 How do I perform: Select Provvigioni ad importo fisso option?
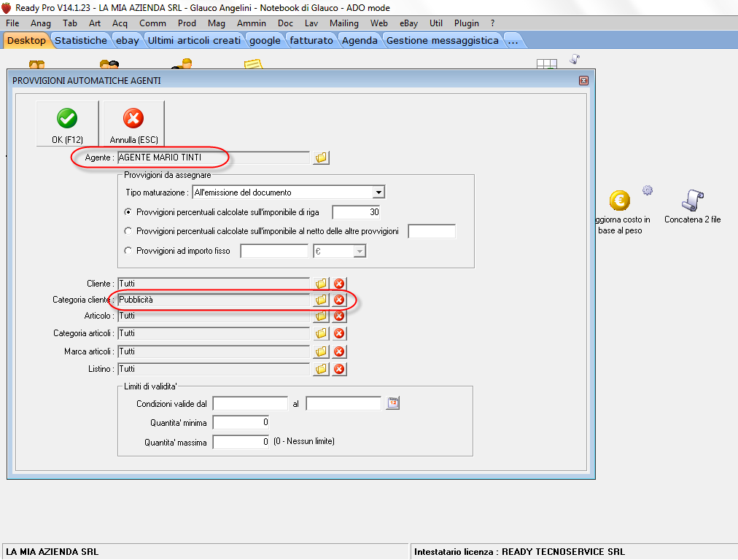pos(128,251)
